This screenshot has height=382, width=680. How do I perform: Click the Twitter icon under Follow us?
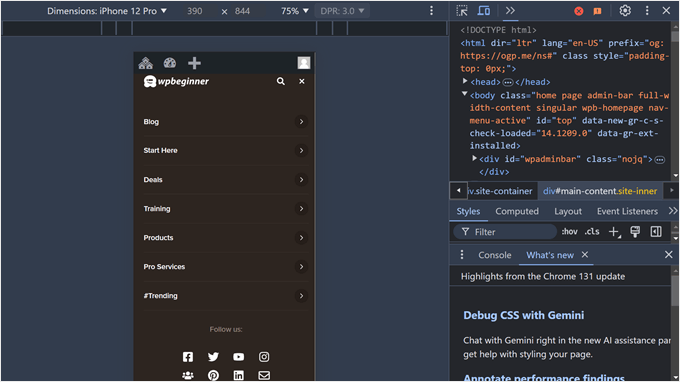click(x=213, y=357)
